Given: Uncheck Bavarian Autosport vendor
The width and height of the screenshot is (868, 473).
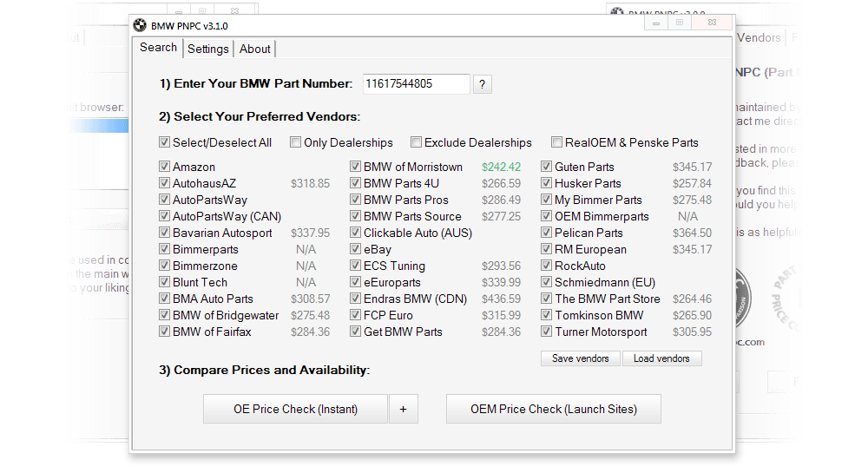Looking at the screenshot, I should (x=164, y=233).
